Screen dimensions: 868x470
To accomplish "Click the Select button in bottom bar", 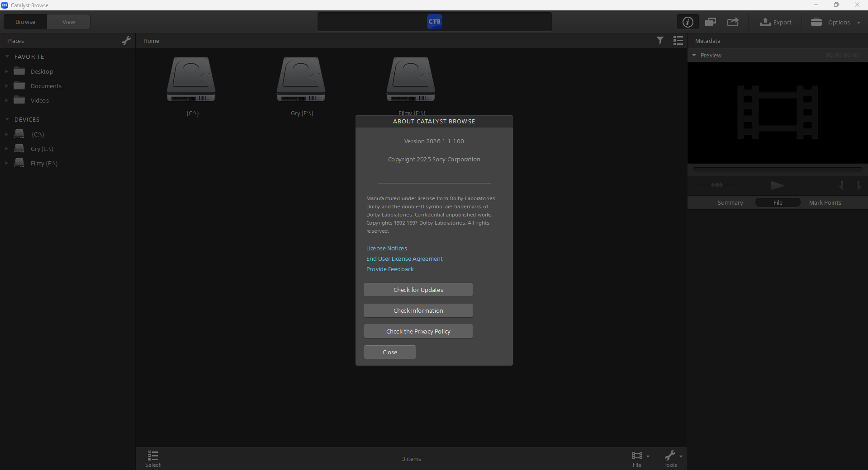I will tap(153, 459).
